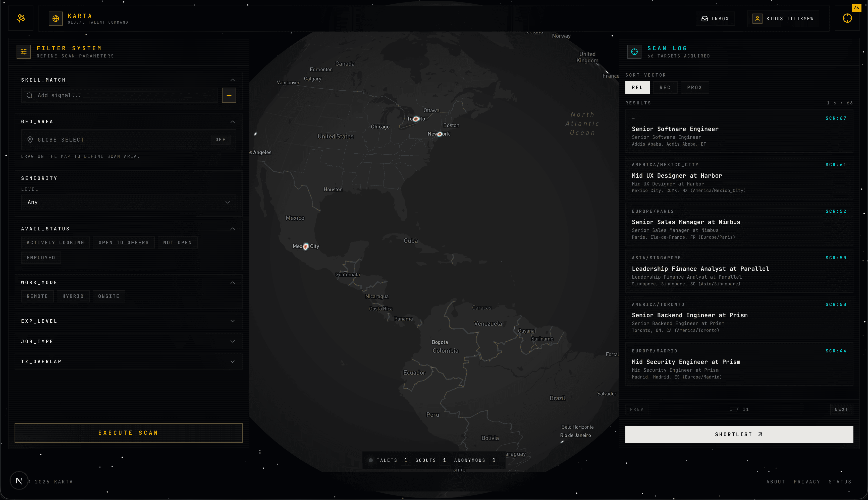Image resolution: width=868 pixels, height=500 pixels.
Task: Toggle Remote work mode
Action: tap(37, 296)
